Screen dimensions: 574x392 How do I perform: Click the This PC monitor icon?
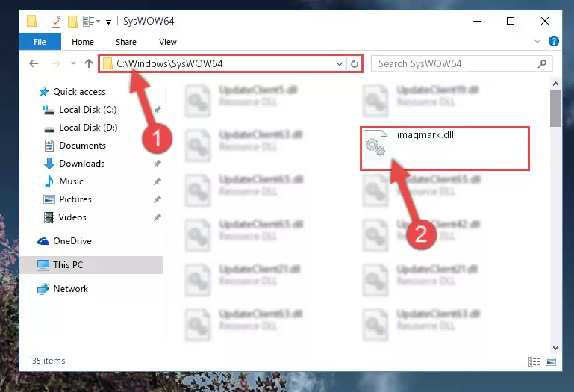pyautogui.click(x=43, y=265)
